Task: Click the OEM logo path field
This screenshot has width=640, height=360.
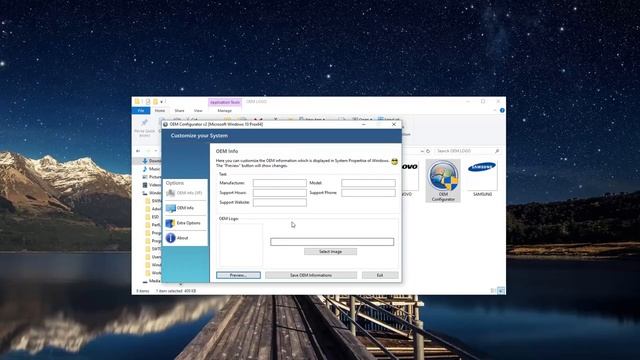Action: click(332, 242)
